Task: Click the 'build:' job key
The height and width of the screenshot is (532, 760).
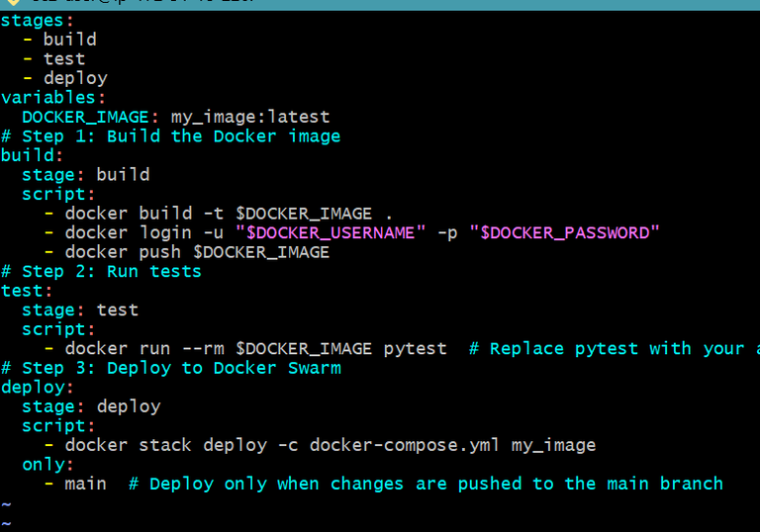Action: [x=32, y=155]
